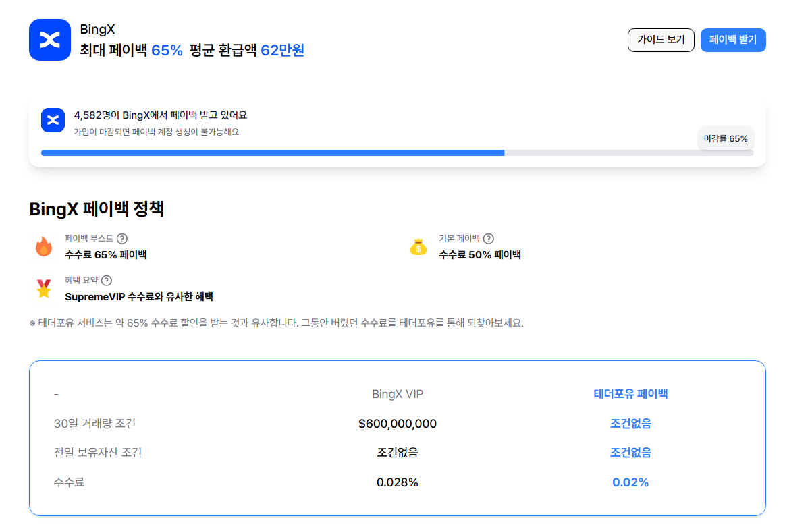The width and height of the screenshot is (812, 531).
Task: Click the footnote starting with ※ 테더포유 서비스는
Action: [276, 323]
